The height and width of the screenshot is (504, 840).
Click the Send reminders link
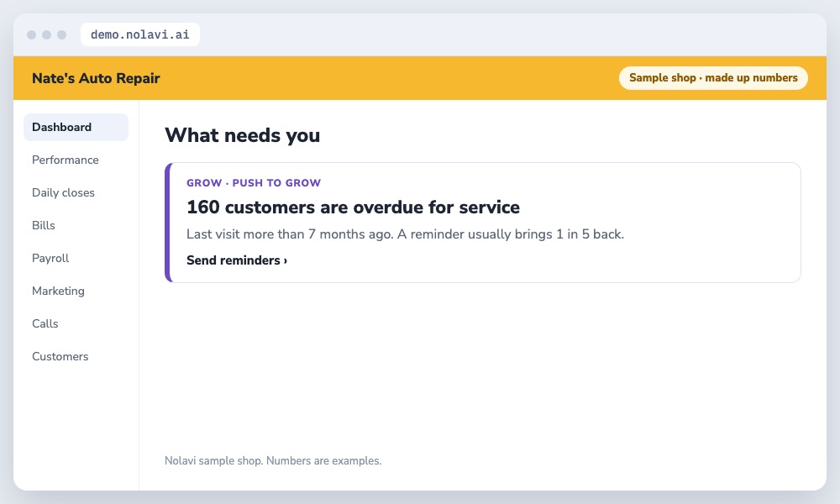[x=237, y=260]
